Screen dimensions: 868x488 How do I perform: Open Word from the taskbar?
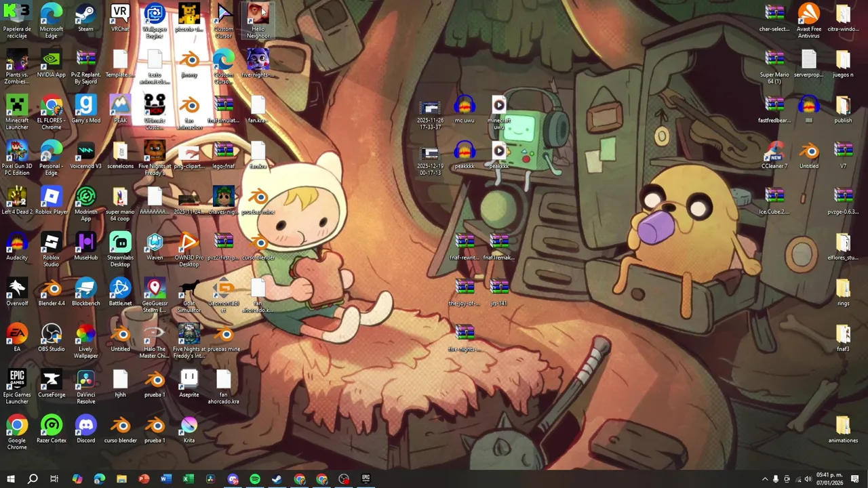[x=166, y=479]
